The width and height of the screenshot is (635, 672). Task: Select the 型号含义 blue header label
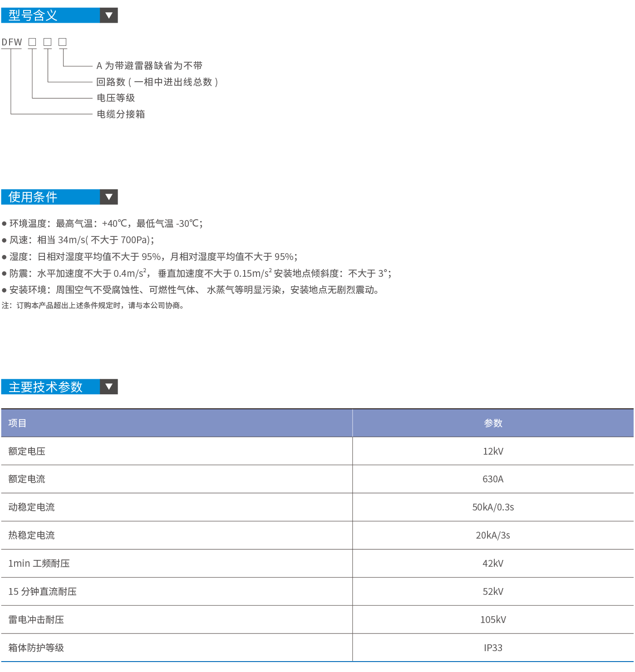click(x=33, y=15)
